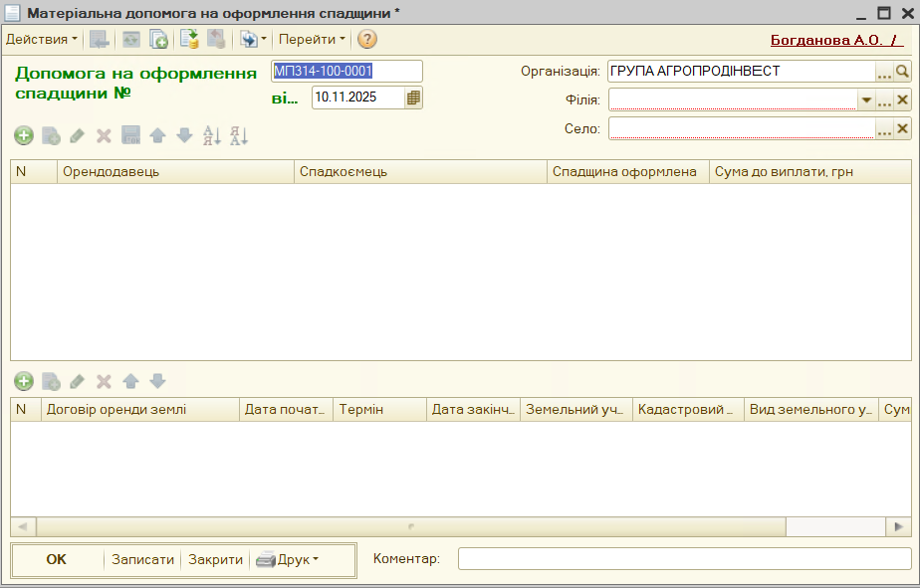Save the document with Записати
Viewport: 920px width, 588px height.
coord(142,560)
